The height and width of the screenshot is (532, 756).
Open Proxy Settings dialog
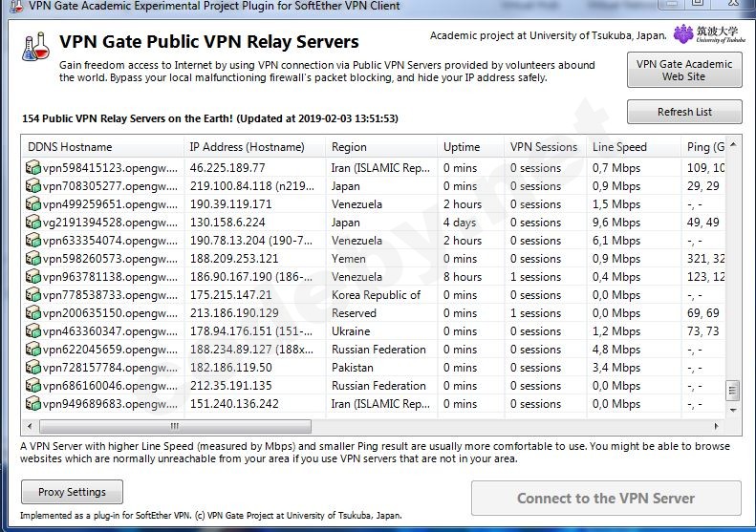[72, 493]
